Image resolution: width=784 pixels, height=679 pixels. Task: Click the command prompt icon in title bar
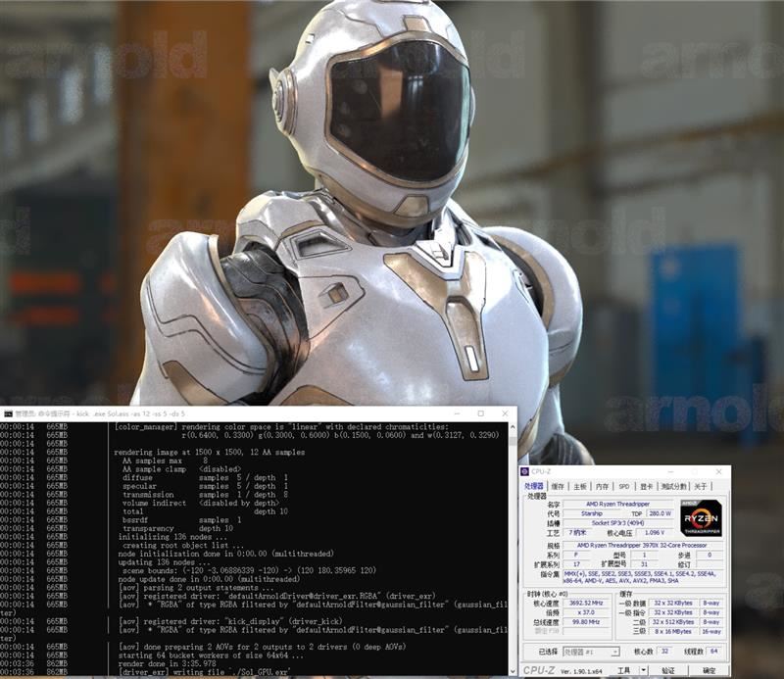coord(8,413)
